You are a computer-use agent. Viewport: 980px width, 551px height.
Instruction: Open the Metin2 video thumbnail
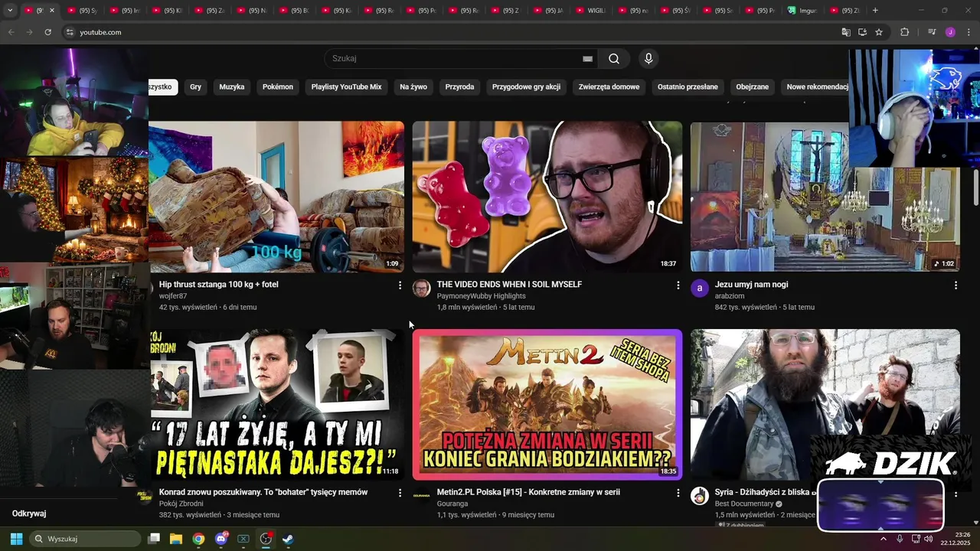[547, 405]
